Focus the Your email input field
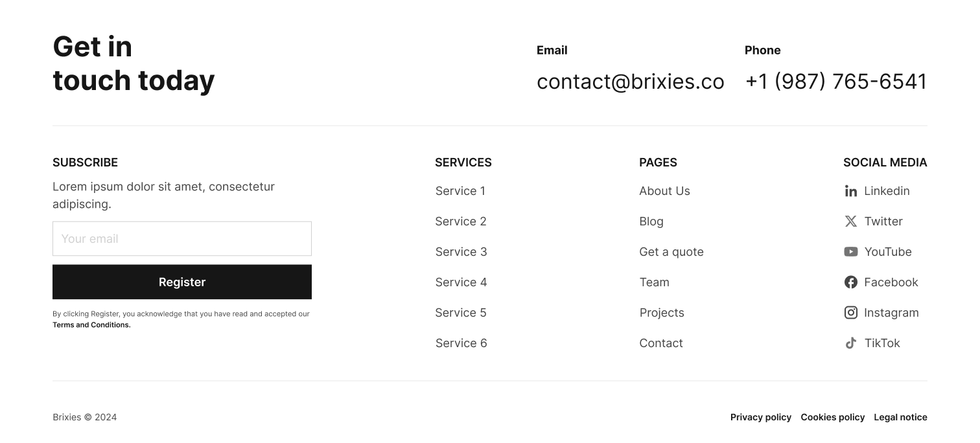This screenshot has height=443, width=980. pyautogui.click(x=182, y=239)
